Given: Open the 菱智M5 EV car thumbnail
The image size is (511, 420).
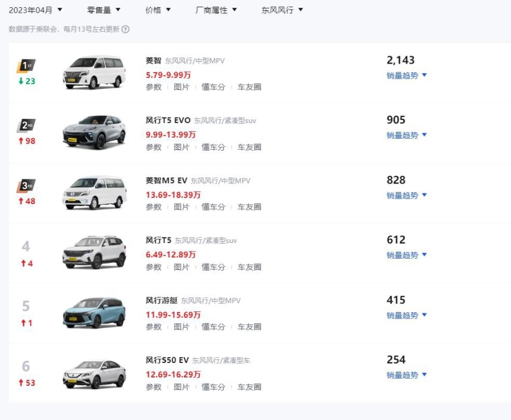Looking at the screenshot, I should pos(94,193).
